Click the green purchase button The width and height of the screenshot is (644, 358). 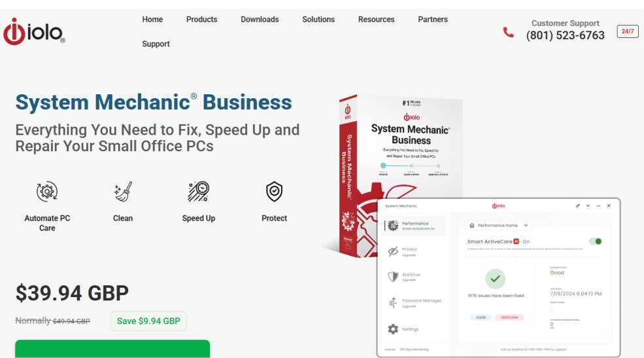(x=112, y=349)
